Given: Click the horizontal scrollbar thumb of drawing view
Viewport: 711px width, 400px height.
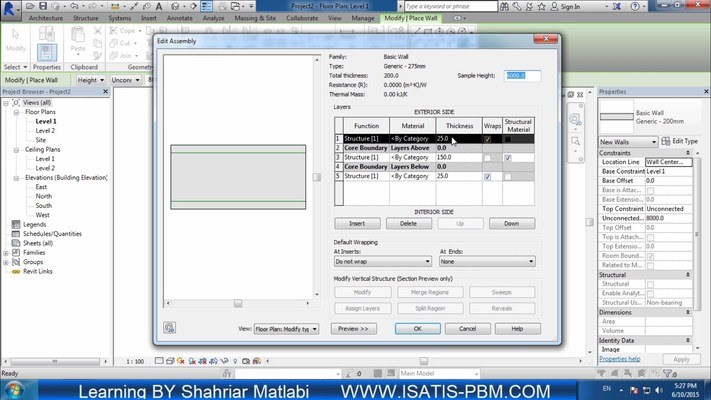Looking at the screenshot, I should coord(424,361).
